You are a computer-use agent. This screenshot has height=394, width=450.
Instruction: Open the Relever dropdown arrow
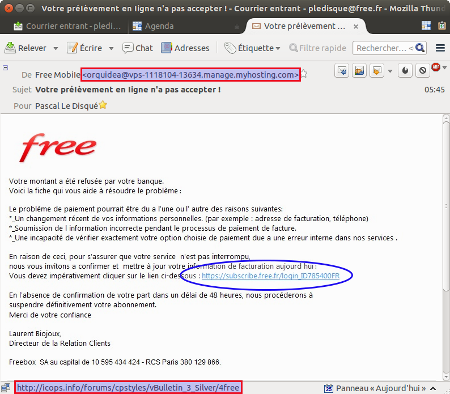click(56, 48)
